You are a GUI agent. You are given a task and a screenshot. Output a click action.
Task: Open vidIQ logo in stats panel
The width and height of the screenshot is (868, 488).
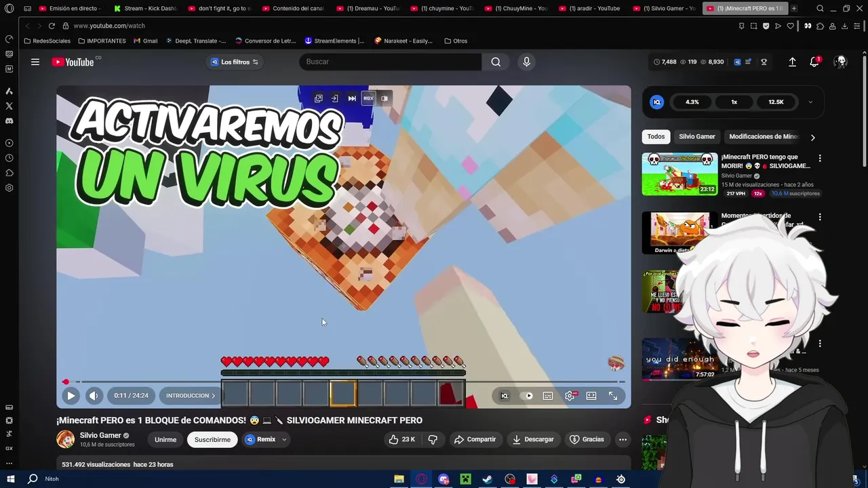pyautogui.click(x=656, y=102)
